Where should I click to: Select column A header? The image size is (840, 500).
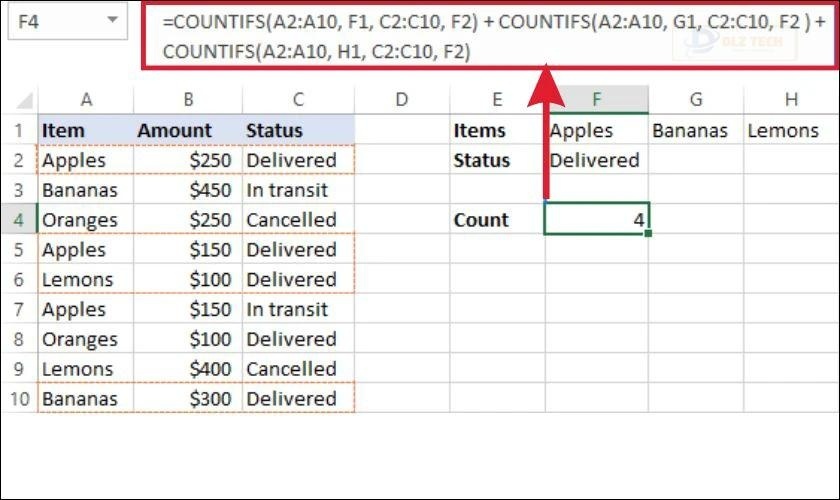(86, 98)
